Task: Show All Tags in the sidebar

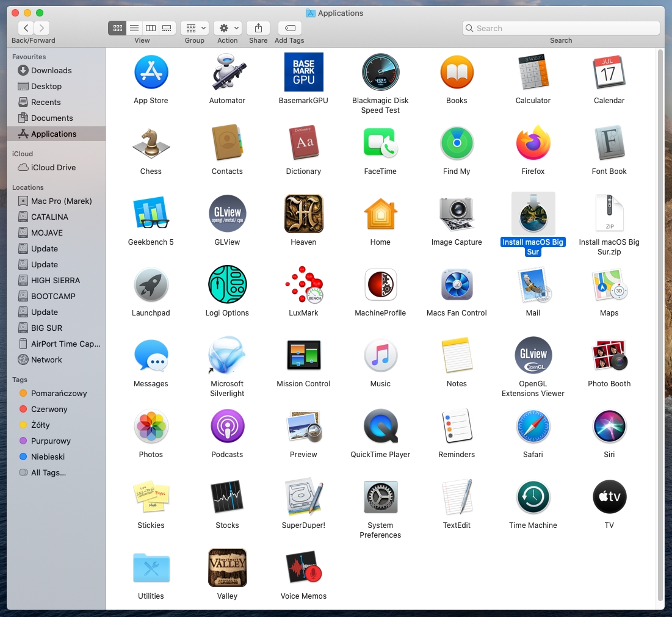Action: pos(57,472)
